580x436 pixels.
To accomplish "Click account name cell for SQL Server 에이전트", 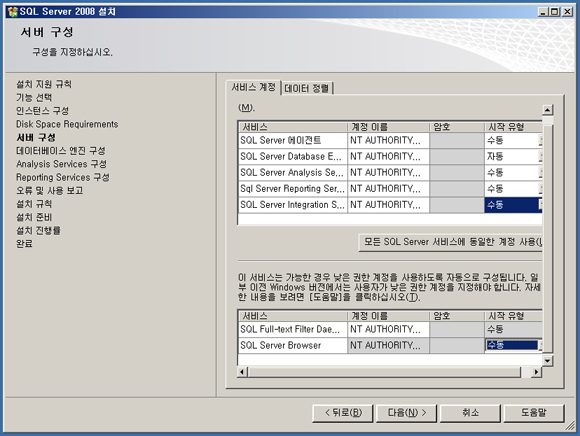I will (x=388, y=141).
